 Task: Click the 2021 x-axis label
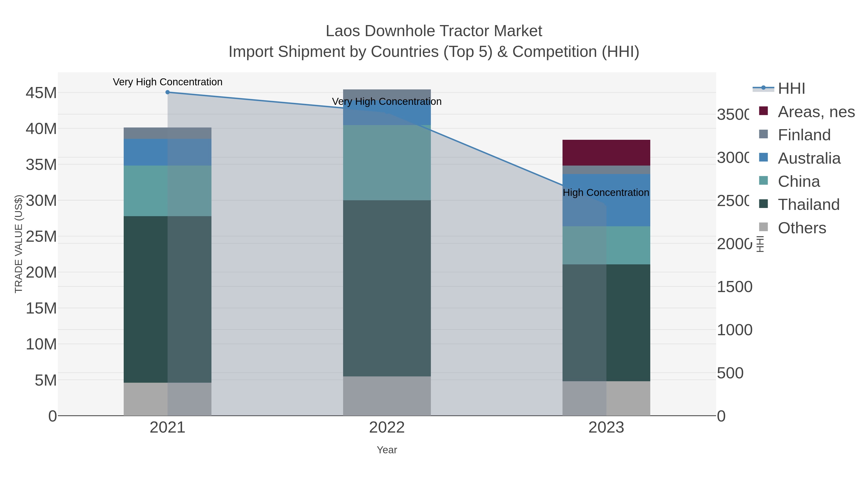point(168,428)
